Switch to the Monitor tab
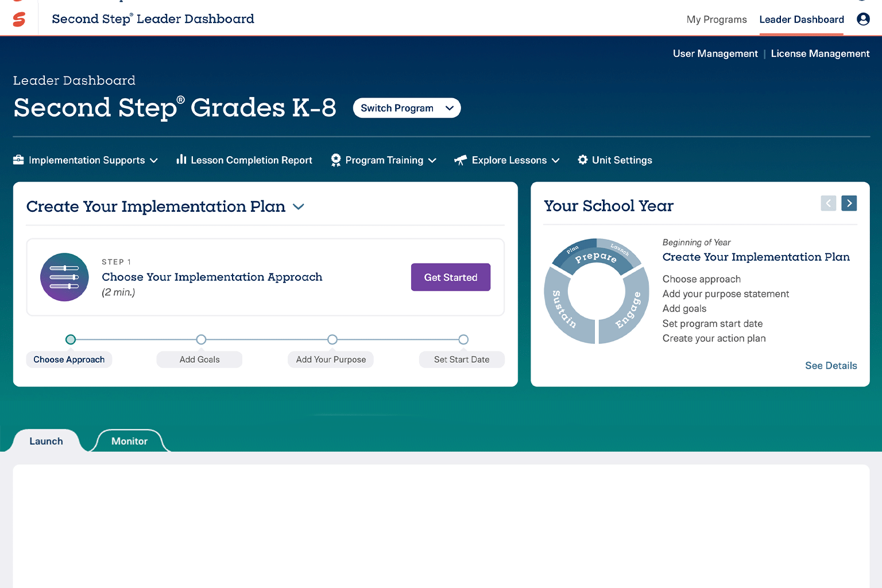882x588 pixels. pyautogui.click(x=129, y=441)
